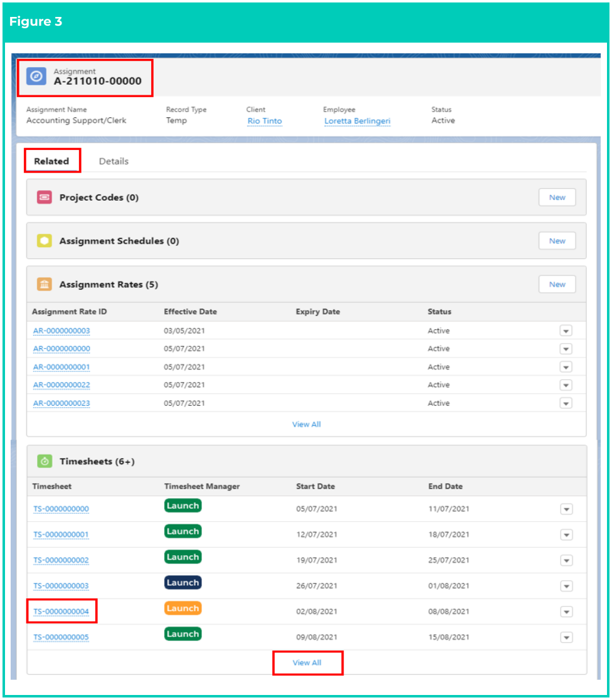Open timesheet TS-0000000002
The image size is (612, 700).
[61, 560]
